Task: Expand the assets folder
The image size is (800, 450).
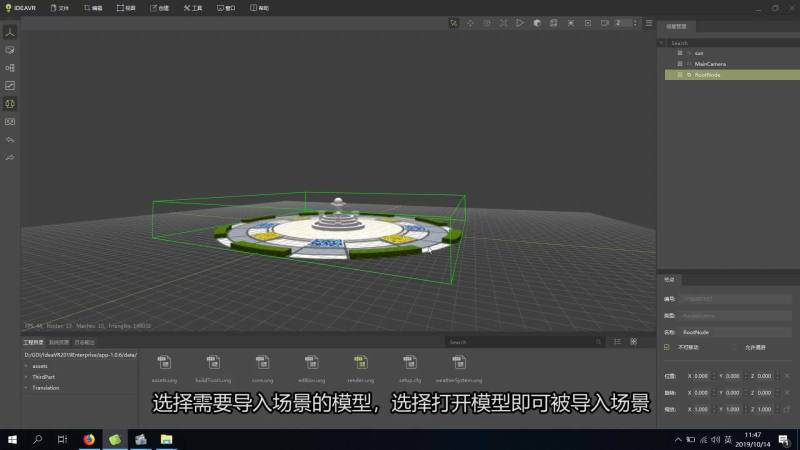Action: 26,366
